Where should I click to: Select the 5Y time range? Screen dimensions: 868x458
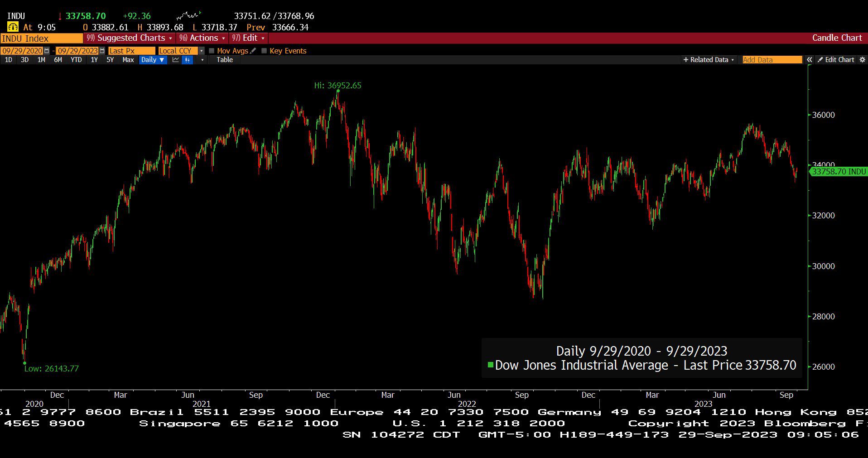tap(110, 60)
